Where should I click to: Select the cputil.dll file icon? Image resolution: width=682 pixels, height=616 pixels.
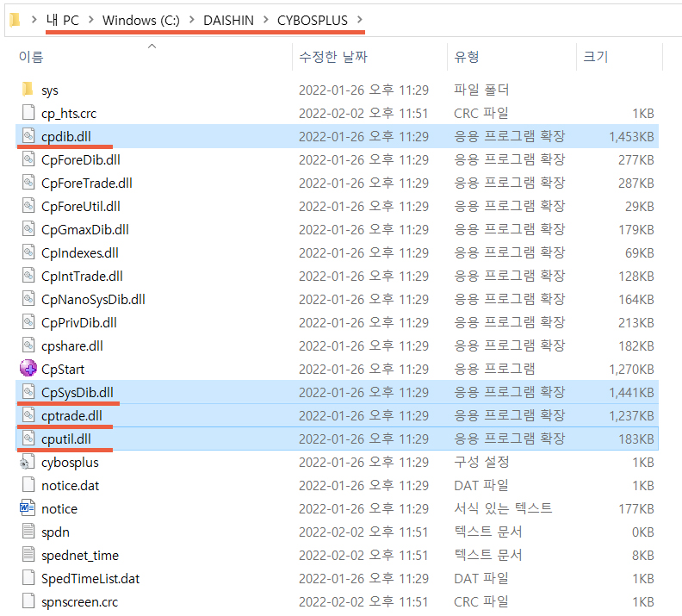click(28, 439)
